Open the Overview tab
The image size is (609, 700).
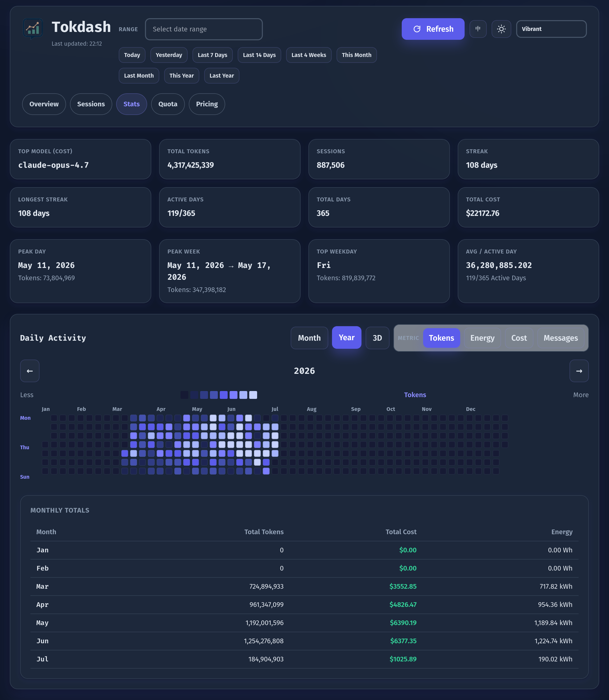pyautogui.click(x=44, y=104)
